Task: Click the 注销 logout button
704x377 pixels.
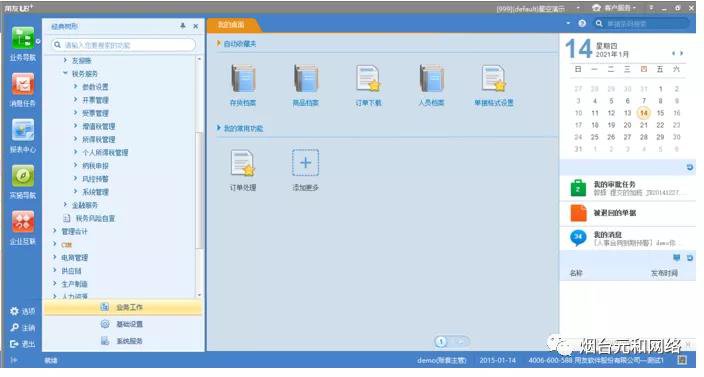Action: click(23, 328)
